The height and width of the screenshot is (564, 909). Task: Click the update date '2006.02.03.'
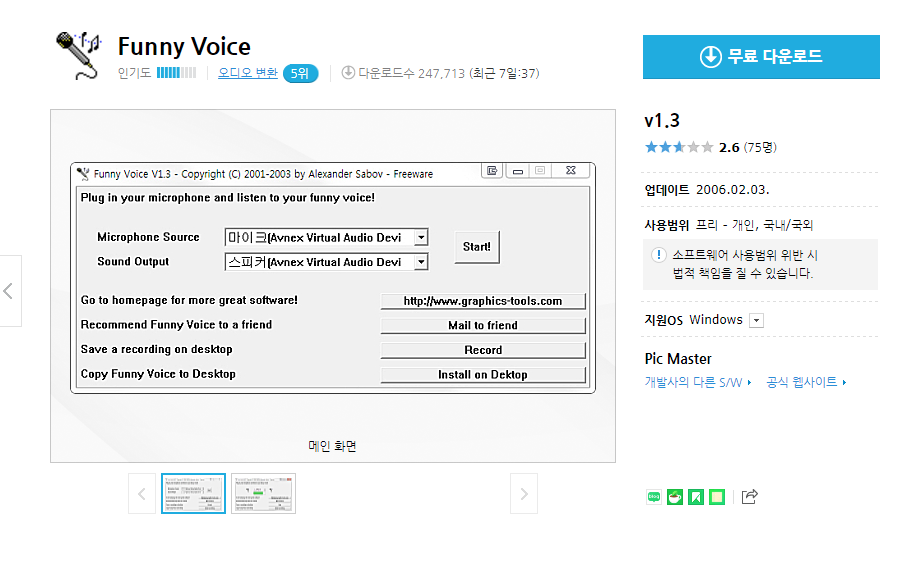pos(732,190)
